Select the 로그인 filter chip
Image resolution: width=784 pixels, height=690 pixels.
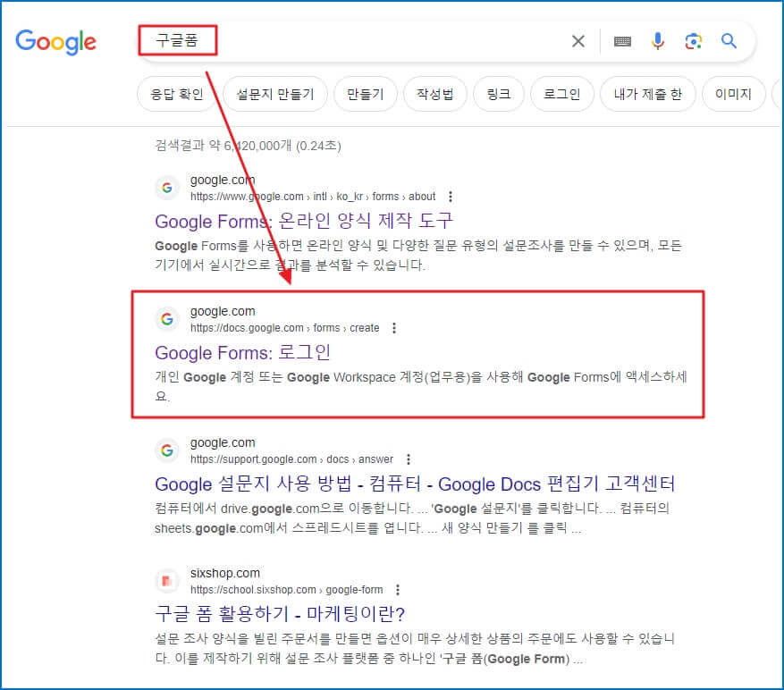coord(561,94)
